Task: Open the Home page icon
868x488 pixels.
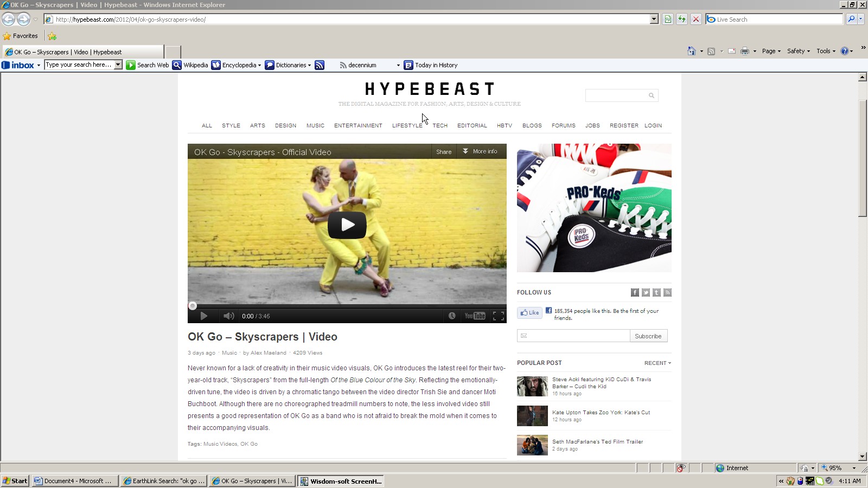Action: coord(691,51)
